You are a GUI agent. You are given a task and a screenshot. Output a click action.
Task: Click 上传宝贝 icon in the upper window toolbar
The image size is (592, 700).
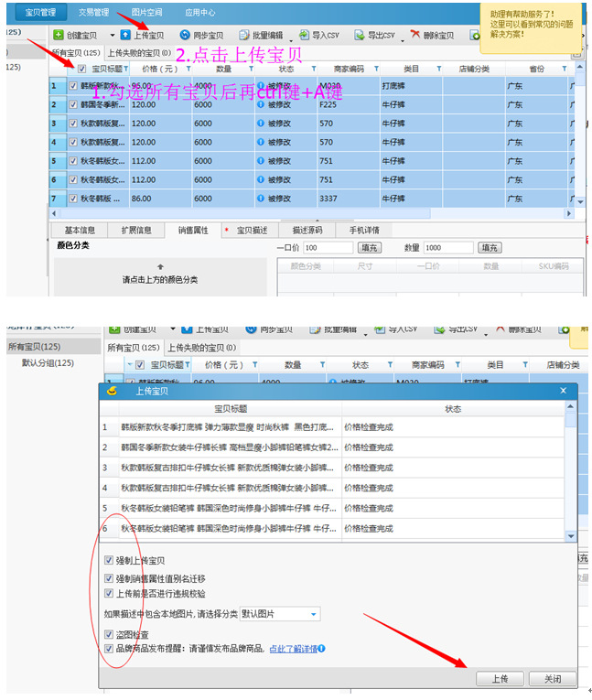point(126,35)
